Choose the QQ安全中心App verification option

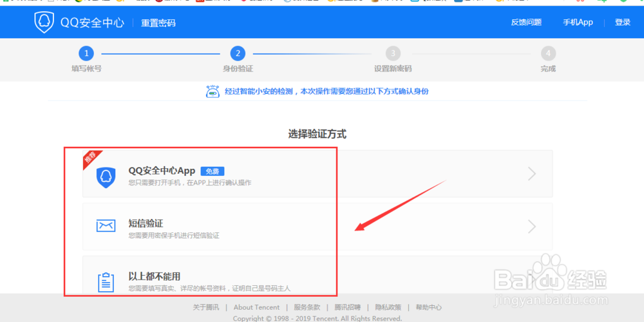[x=317, y=174]
